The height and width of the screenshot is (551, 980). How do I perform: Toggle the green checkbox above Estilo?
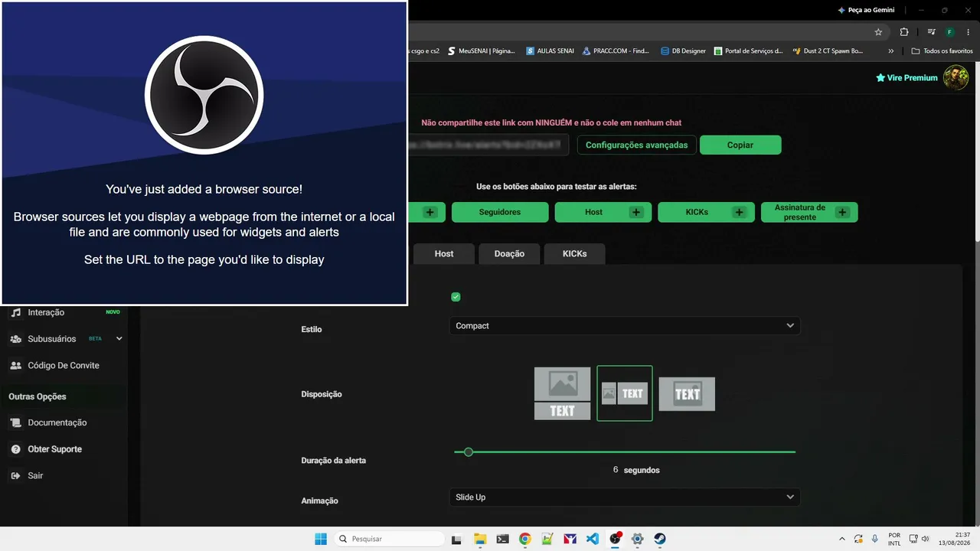[456, 297]
